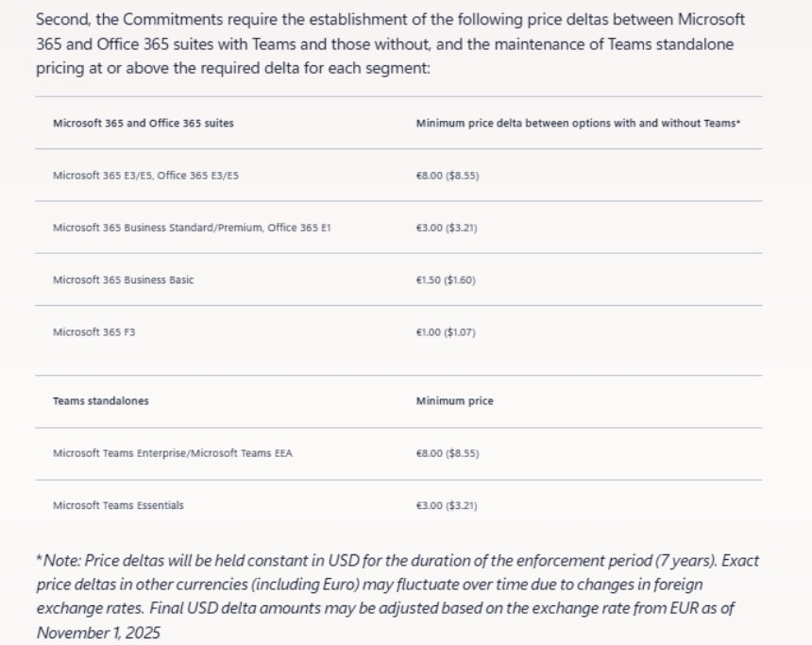Select the 'Microsoft 365 Business Basic' row label
Screen dimensions: 812x645
point(123,280)
